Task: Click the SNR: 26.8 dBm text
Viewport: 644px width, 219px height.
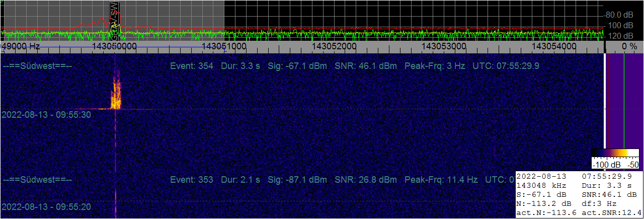Action: point(366,180)
